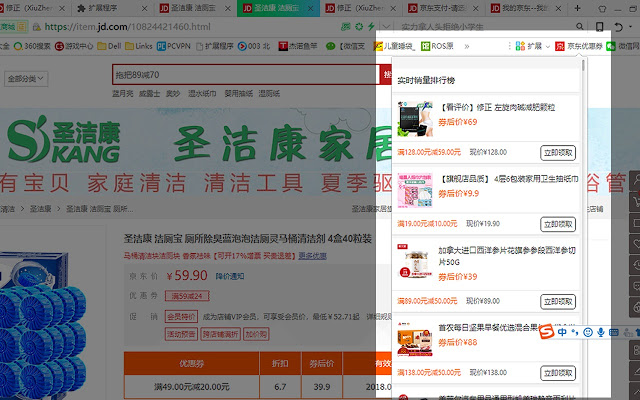
Task: Open the Links bookmark folder
Action: pos(139,46)
